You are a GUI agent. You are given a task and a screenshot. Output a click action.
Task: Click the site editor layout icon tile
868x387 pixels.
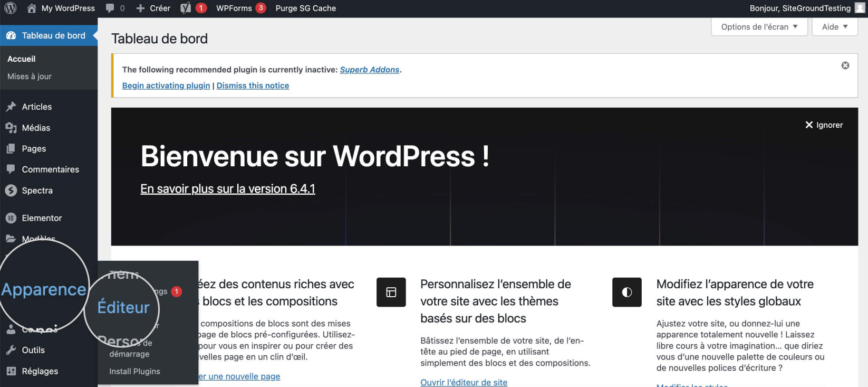tap(391, 292)
